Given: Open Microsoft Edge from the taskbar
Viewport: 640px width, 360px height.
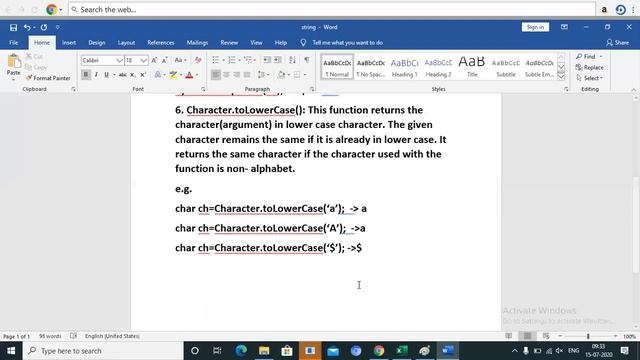Looking at the screenshot, I should click(x=241, y=351).
